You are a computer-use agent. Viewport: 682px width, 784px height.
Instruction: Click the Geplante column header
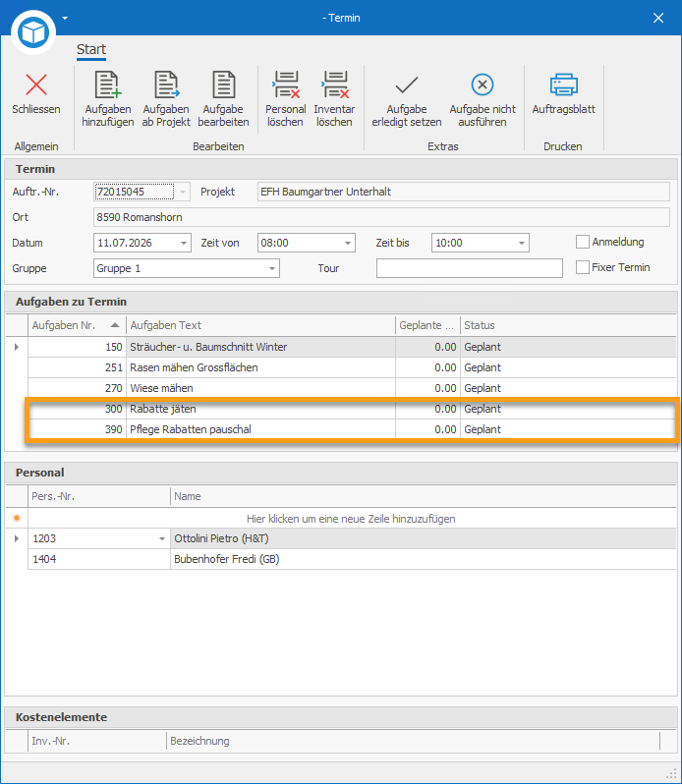click(427, 325)
